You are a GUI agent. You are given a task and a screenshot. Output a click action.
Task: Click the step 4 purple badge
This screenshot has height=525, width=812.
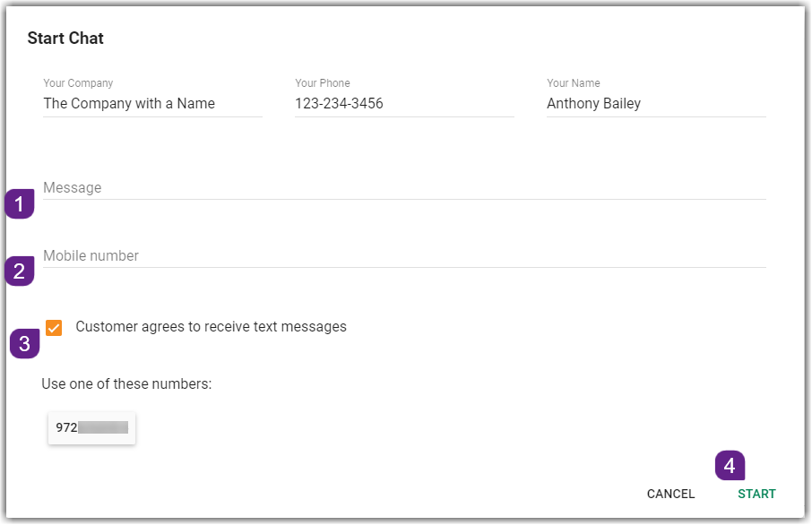click(730, 466)
